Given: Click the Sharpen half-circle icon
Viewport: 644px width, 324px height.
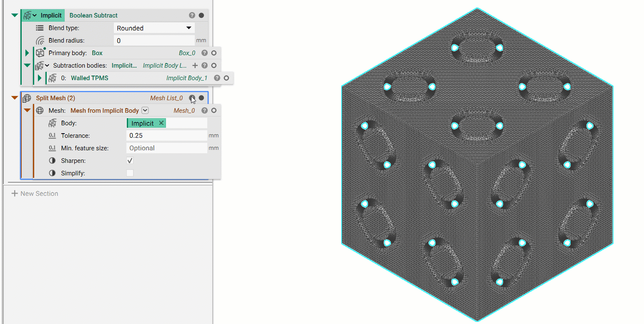Looking at the screenshot, I should [51, 160].
